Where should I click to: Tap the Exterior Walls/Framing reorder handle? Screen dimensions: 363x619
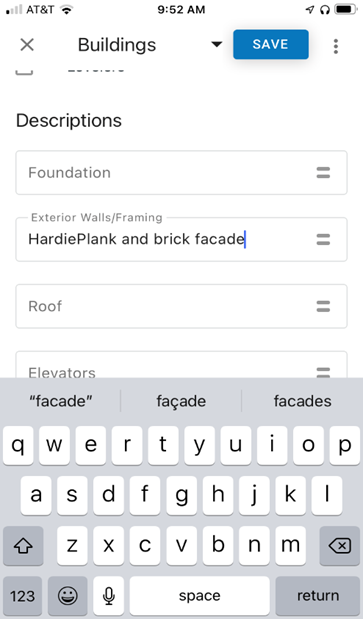pos(323,239)
